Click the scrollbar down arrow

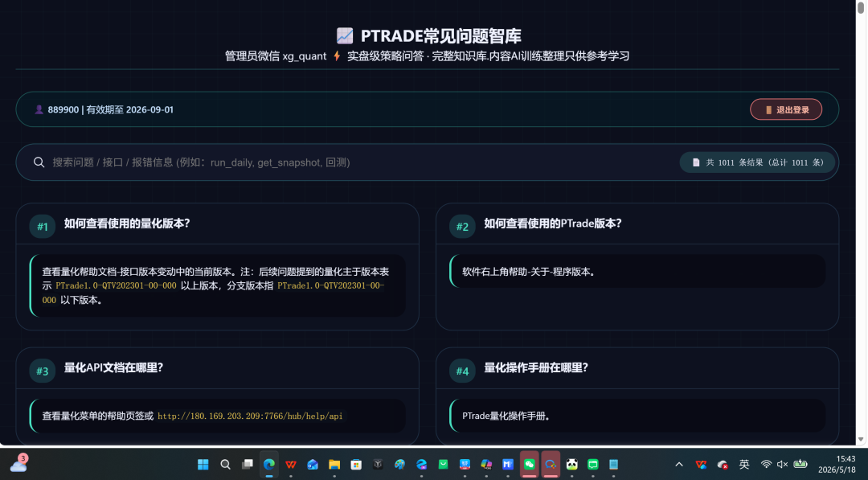tap(861, 440)
